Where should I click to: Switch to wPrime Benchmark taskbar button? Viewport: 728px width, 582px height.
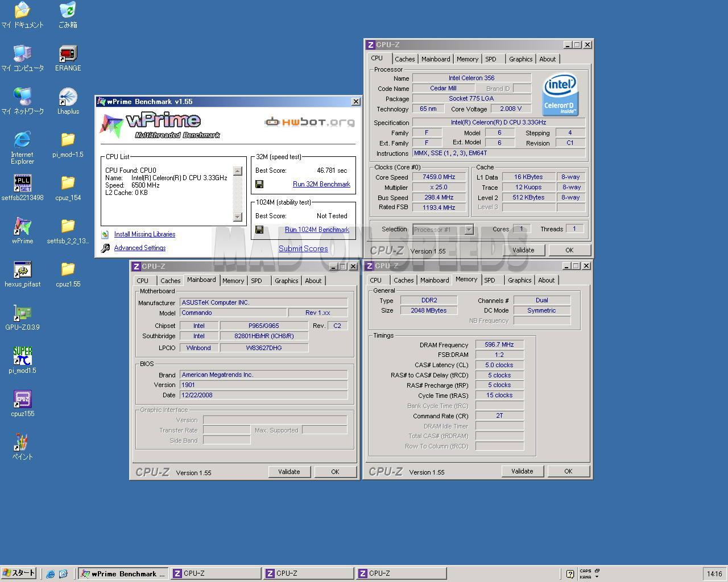pyautogui.click(x=123, y=574)
